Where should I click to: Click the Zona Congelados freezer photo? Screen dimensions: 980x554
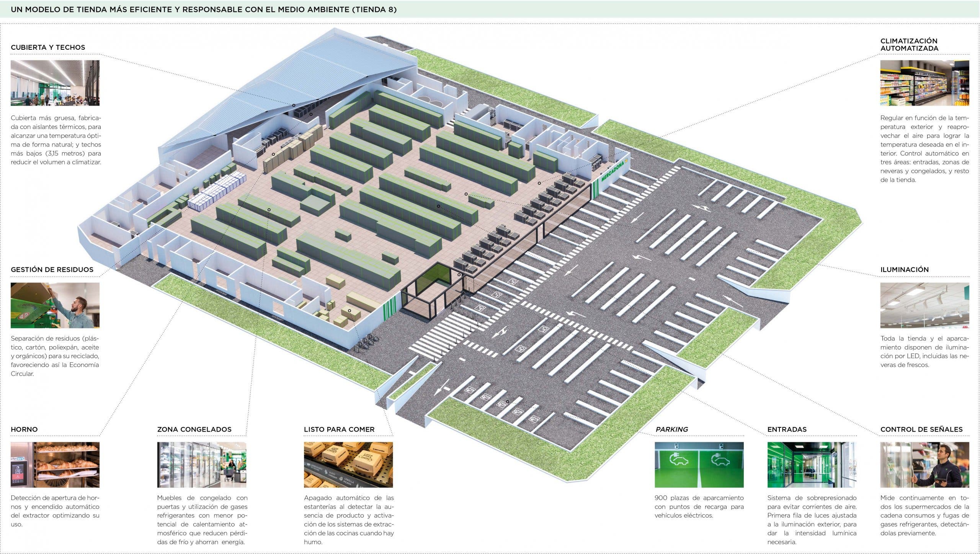click(201, 464)
